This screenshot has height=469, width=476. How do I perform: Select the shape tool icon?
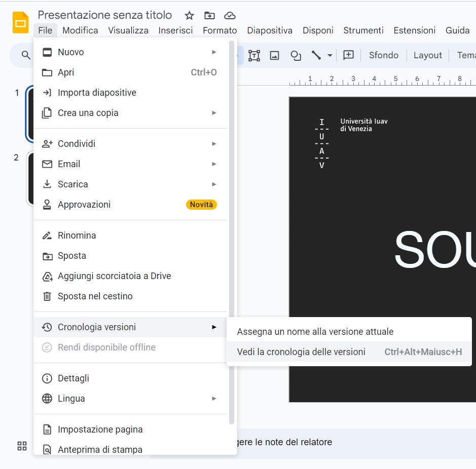pos(296,55)
